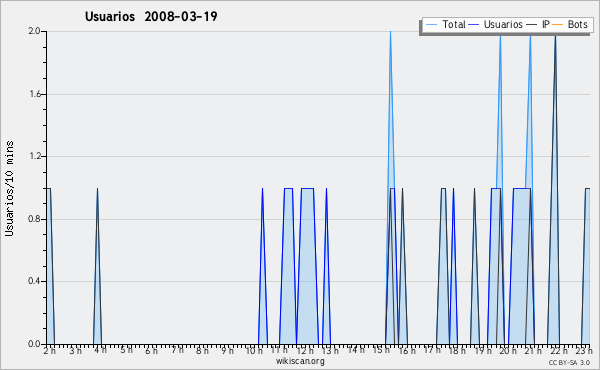Click the '6 h' x-axis label
The image size is (600, 370).
click(151, 350)
